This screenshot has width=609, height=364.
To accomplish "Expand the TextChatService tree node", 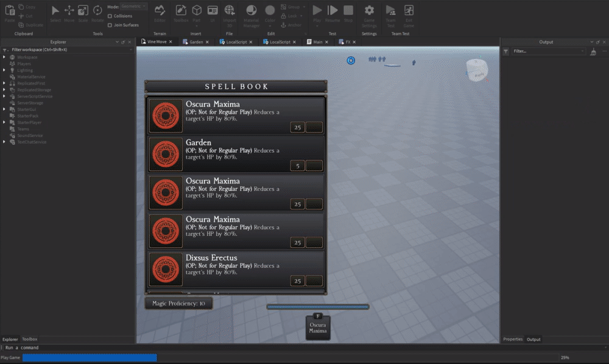I will click(x=4, y=142).
